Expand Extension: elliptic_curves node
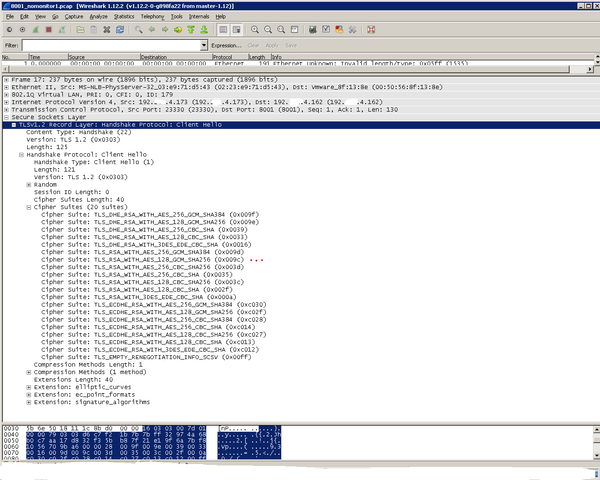Image resolution: width=600 pixels, height=480 pixels. (x=29, y=387)
